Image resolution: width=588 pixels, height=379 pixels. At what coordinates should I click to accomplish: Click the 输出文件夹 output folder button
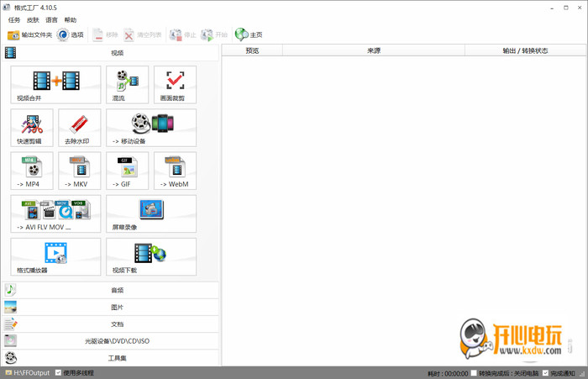coord(29,34)
